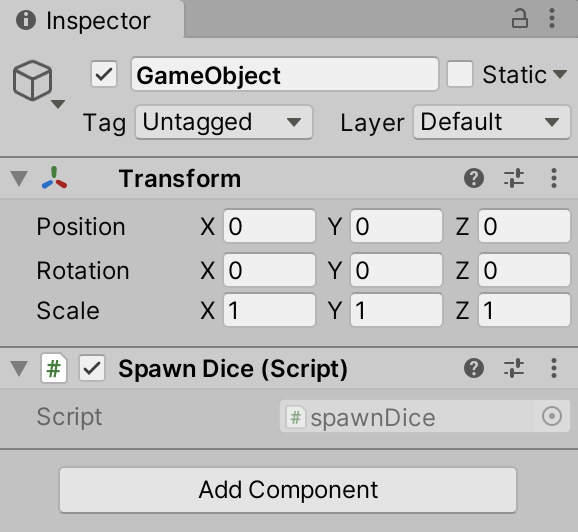Click the Z label beside Scale
Image resolution: width=578 pixels, height=532 pixels.
[463, 310]
